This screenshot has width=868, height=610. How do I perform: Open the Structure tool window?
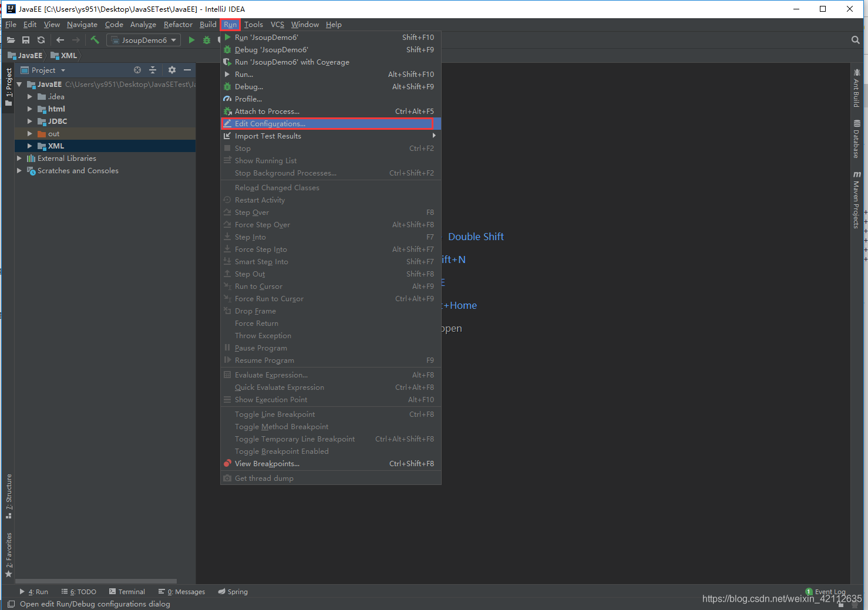point(9,496)
